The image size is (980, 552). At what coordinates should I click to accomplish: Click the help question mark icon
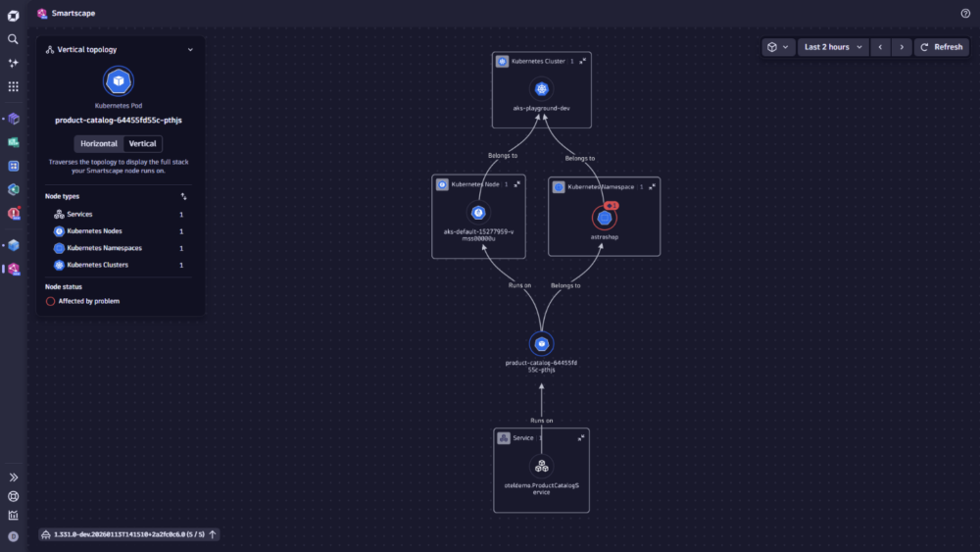click(x=965, y=13)
